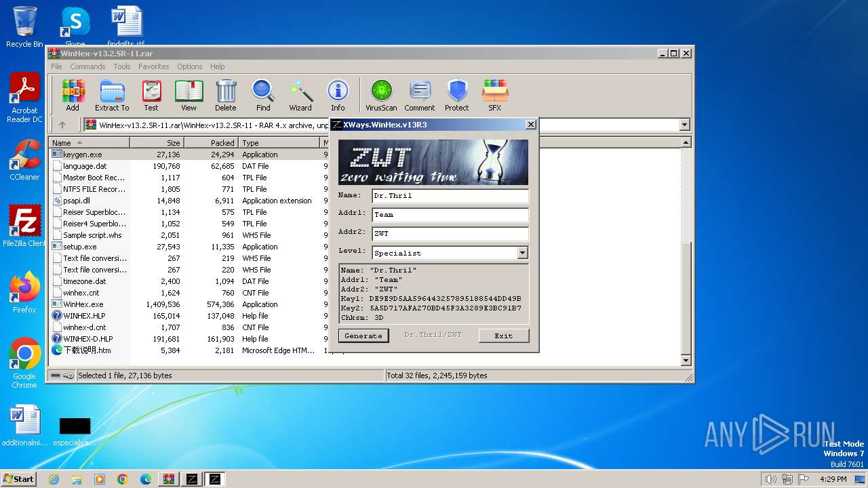Open the archive Info icon
This screenshot has width=868, height=488.
pyautogui.click(x=338, y=95)
